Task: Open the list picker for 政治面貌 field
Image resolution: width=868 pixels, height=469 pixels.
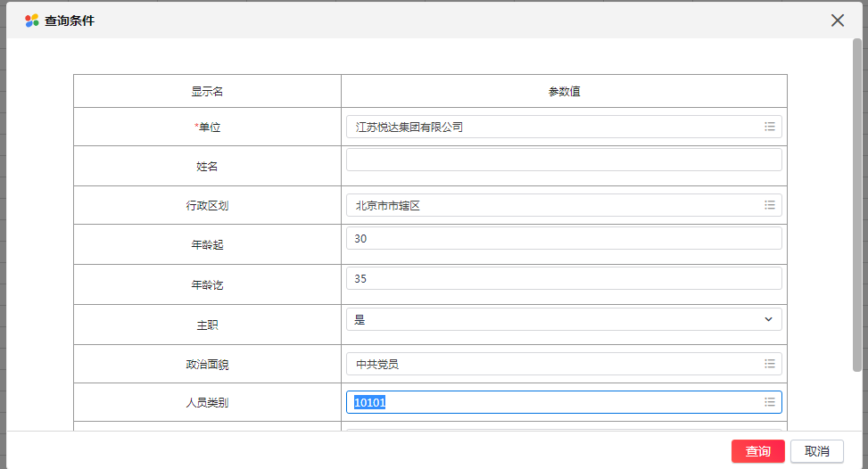Action: tap(770, 364)
